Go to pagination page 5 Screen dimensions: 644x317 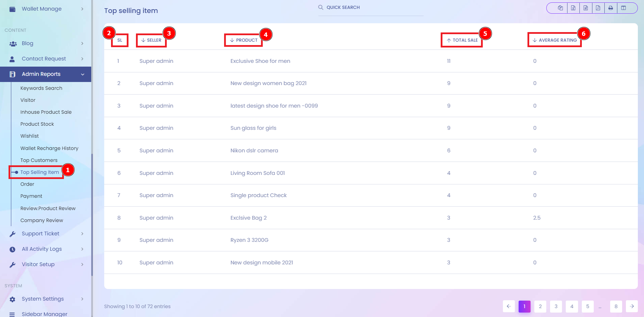pyautogui.click(x=588, y=306)
